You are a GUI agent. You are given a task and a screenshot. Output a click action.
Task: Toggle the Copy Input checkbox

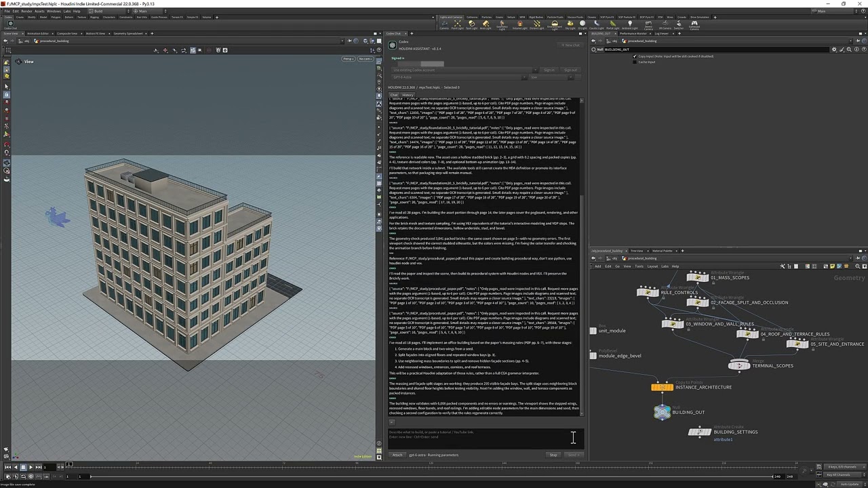tap(635, 56)
